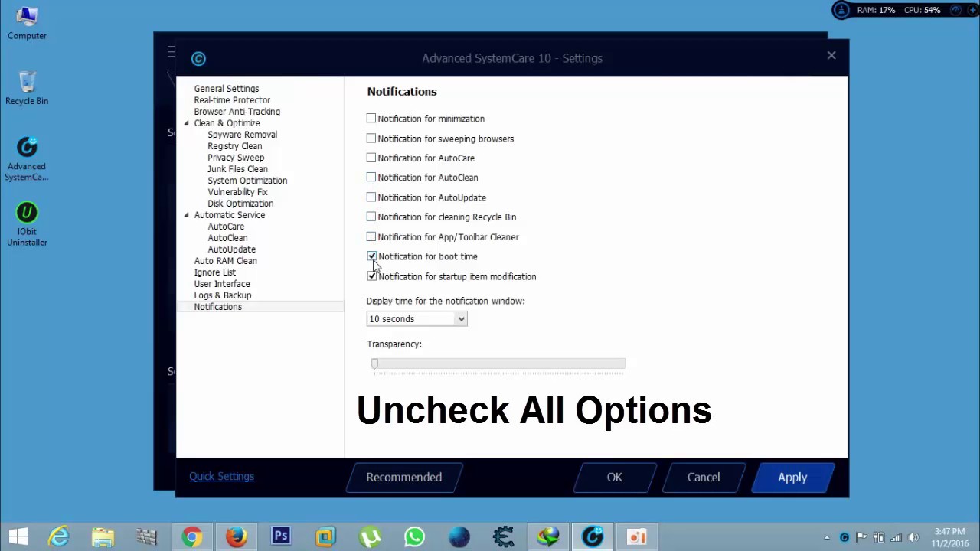
Task: Toggle Notification for cleaning Recycle Bin checkbox
Action: tap(371, 217)
